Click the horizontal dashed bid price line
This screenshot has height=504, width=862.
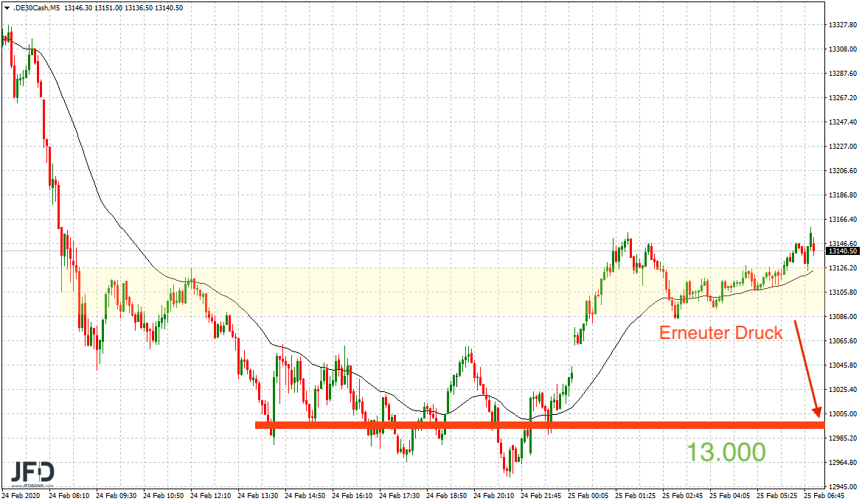369,251
